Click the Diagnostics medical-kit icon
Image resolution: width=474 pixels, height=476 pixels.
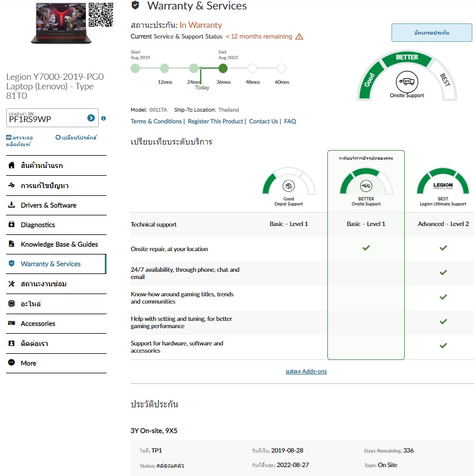coord(12,224)
